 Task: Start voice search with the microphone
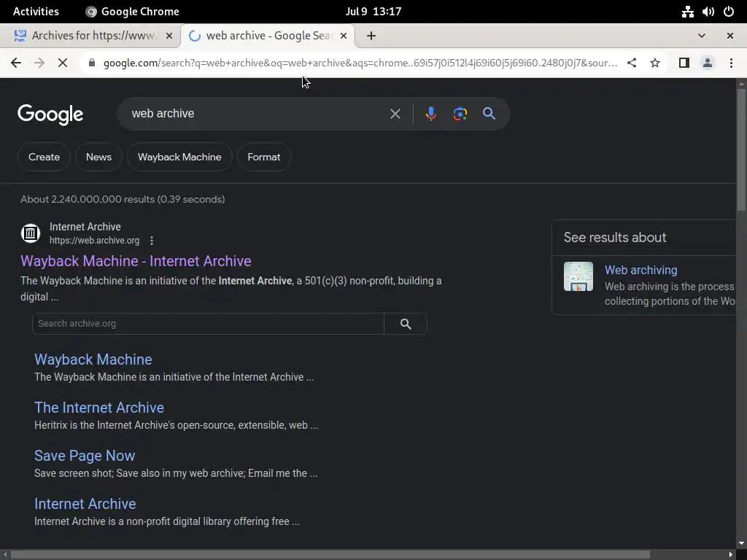coord(430,114)
